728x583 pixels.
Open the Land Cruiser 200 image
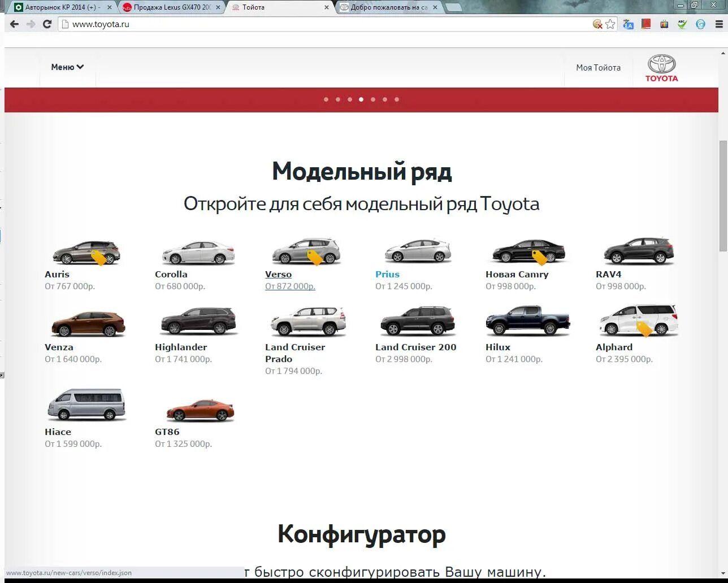[418, 321]
